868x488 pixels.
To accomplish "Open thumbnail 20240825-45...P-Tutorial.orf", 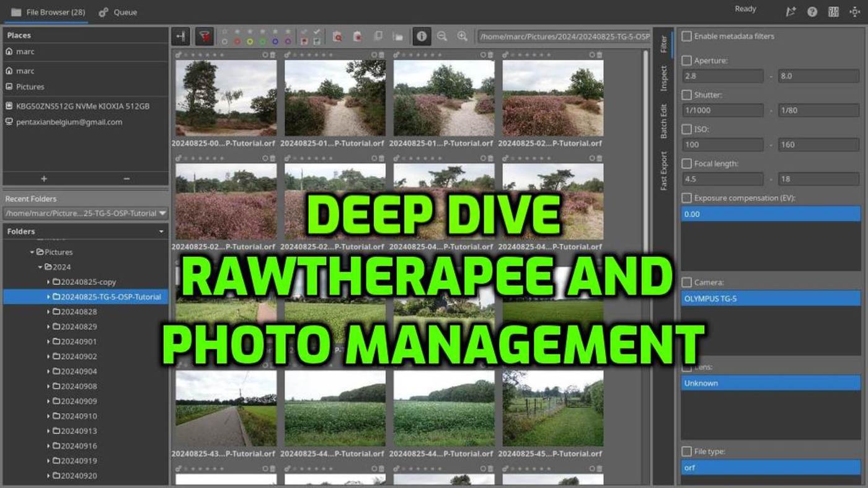I will 552,409.
